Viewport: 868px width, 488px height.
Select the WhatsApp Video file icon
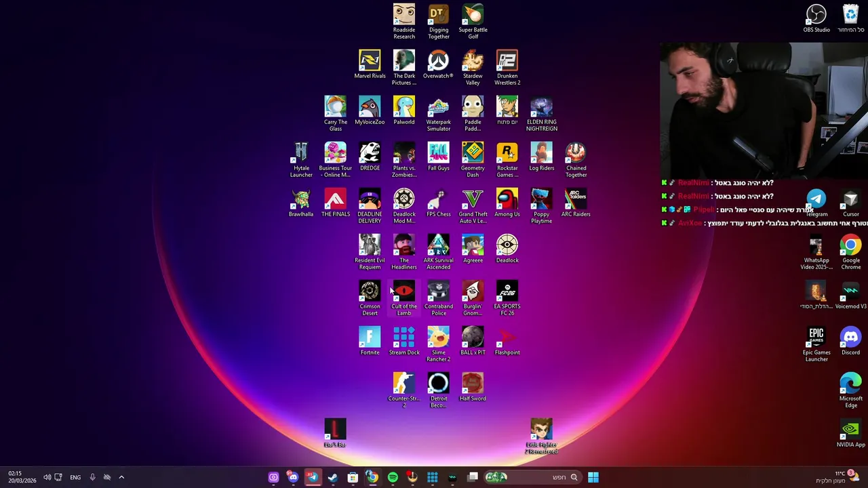point(816,252)
